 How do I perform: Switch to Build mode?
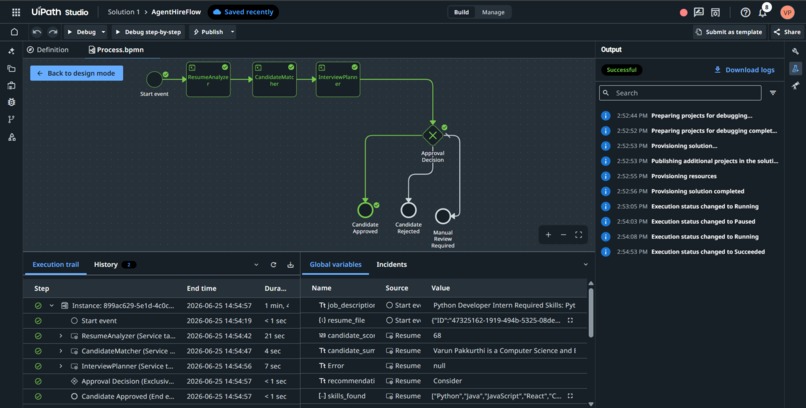point(461,12)
